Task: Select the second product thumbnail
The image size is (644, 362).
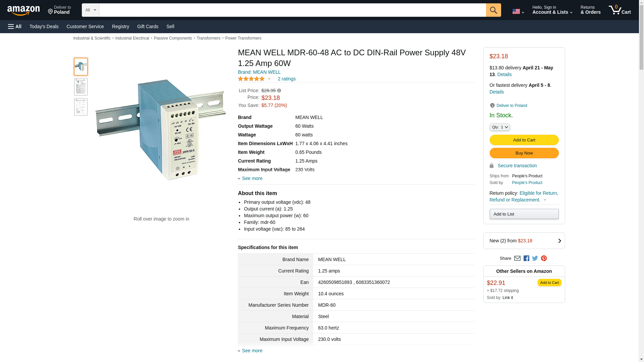Action: [x=81, y=87]
